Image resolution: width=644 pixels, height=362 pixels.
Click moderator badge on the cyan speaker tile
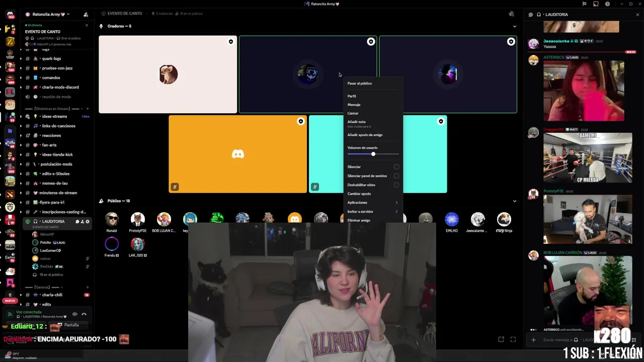point(441,121)
